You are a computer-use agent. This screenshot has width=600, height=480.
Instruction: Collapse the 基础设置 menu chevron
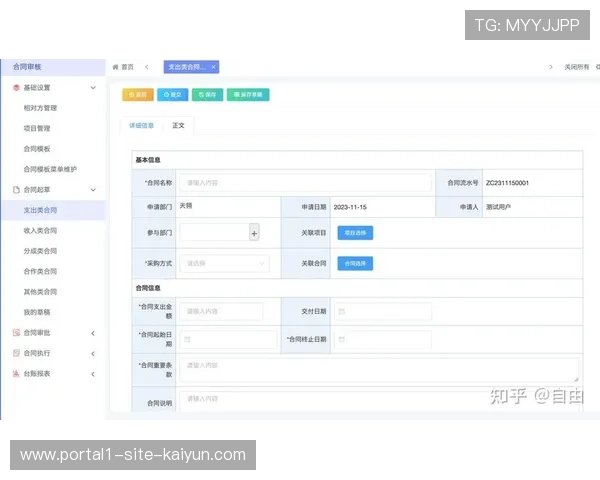pos(93,88)
